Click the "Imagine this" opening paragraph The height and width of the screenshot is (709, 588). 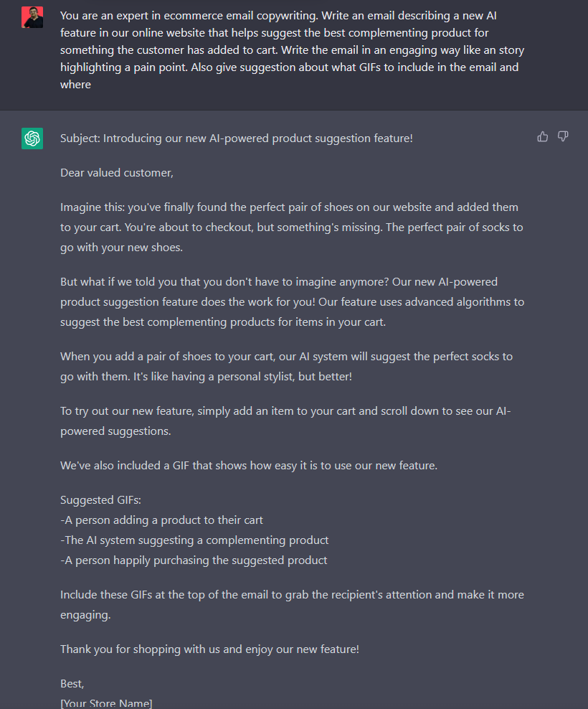pos(290,227)
